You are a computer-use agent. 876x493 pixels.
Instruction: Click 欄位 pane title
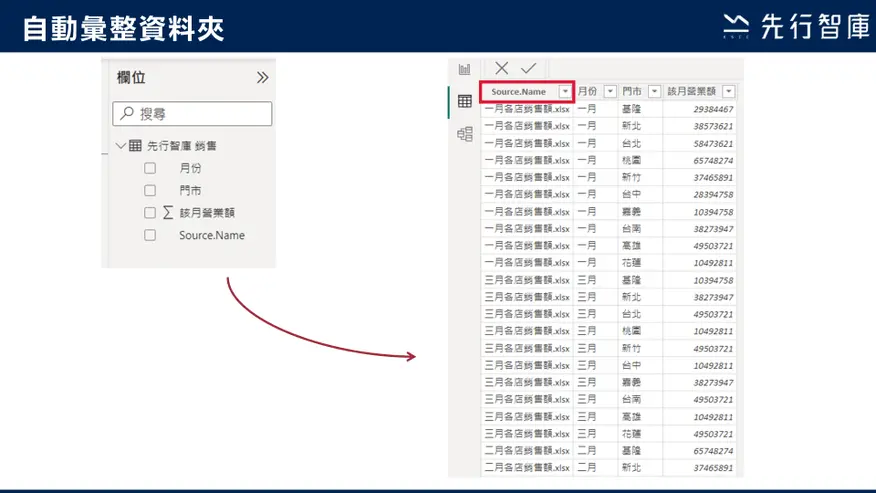coord(131,78)
